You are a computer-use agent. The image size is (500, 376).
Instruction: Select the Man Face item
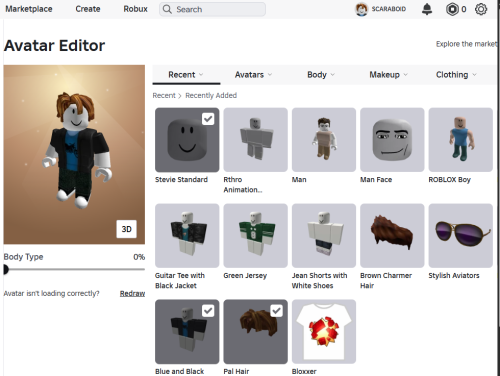(x=392, y=140)
